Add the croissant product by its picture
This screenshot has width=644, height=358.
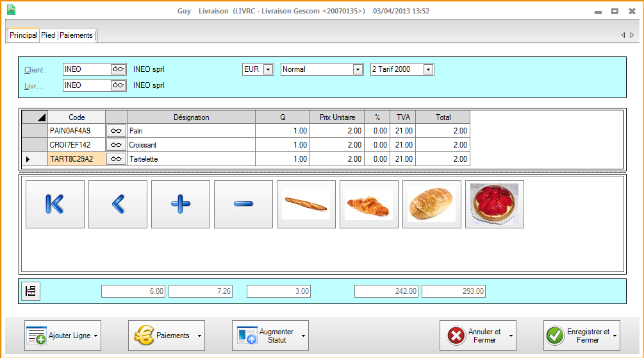point(368,204)
